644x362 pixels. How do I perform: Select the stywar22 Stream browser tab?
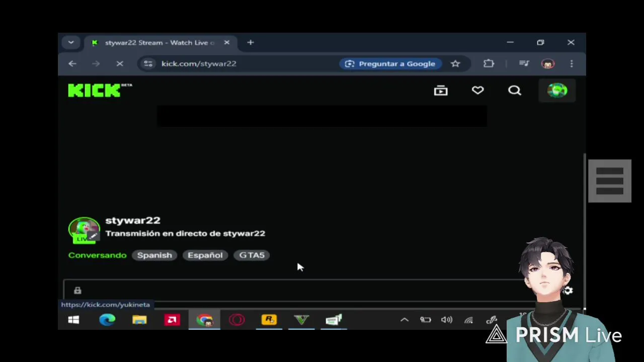coord(159,43)
